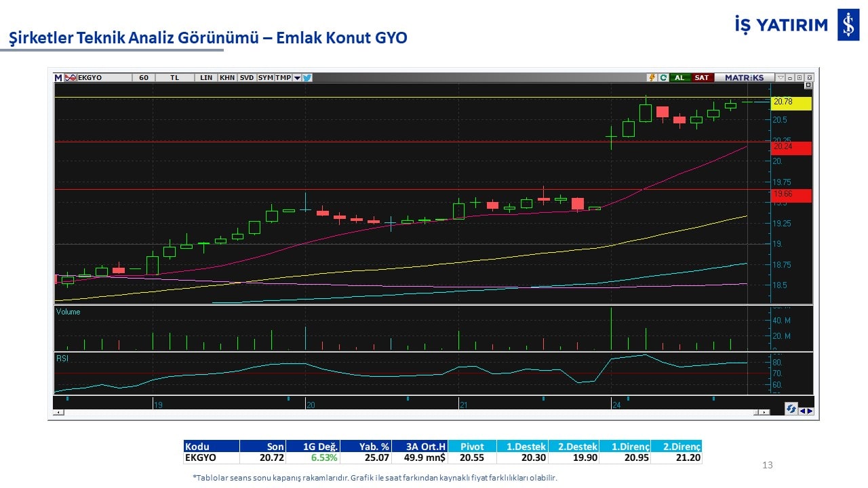
Task: Click the MATRIKS logo button
Action: tap(744, 78)
